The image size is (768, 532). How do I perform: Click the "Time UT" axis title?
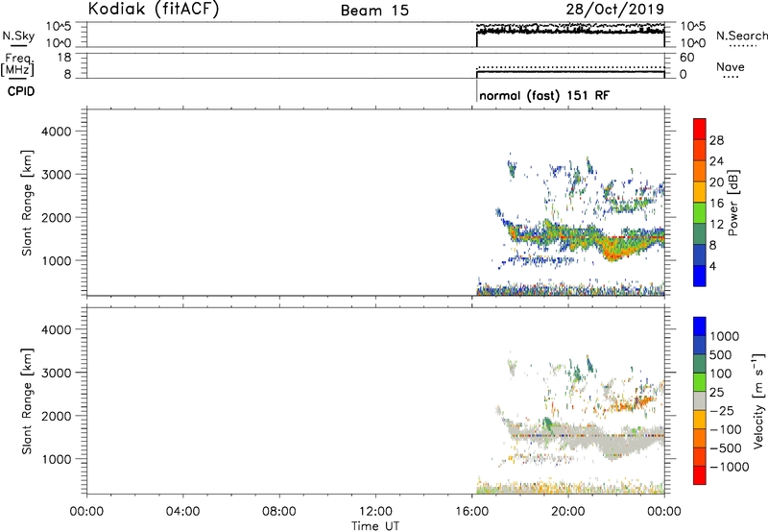tap(375, 526)
